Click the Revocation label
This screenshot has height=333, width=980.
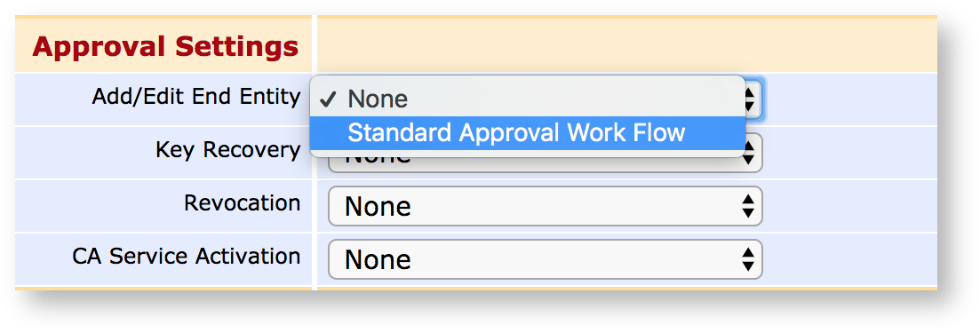(x=242, y=203)
